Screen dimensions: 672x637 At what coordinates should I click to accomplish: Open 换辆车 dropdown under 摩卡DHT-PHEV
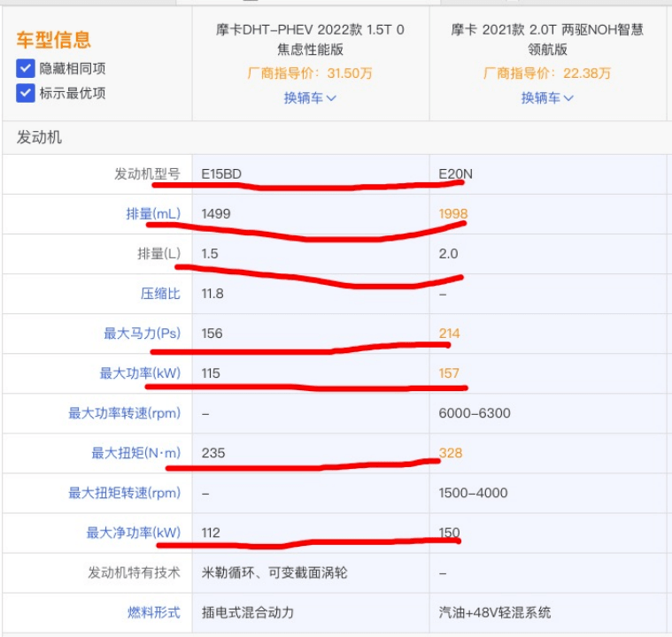pos(310,98)
